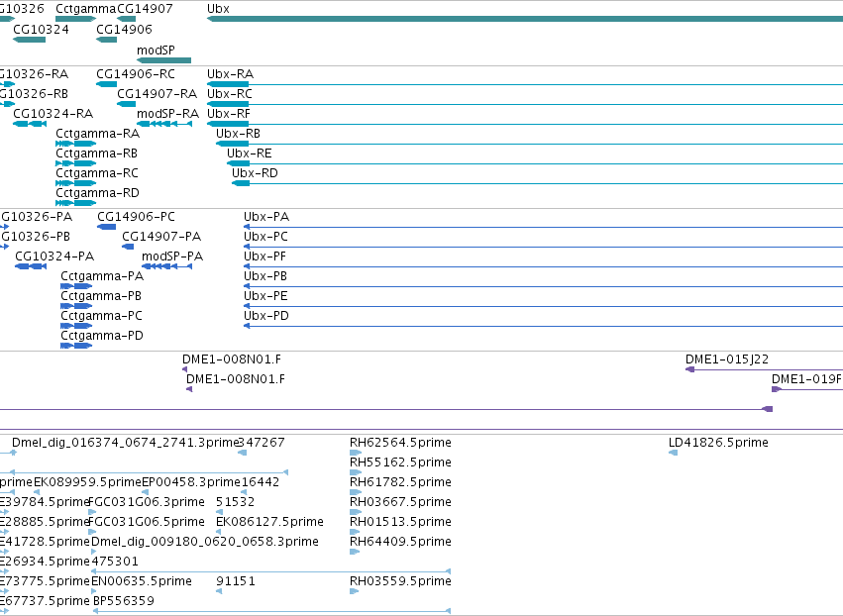The image size is (843, 616).
Task: Select protein Ubx-PA
Action: click(x=266, y=217)
